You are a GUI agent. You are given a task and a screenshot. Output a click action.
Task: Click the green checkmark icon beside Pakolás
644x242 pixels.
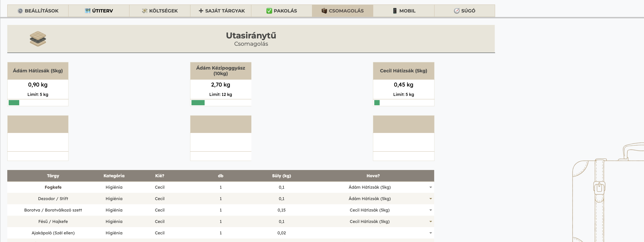[269, 11]
